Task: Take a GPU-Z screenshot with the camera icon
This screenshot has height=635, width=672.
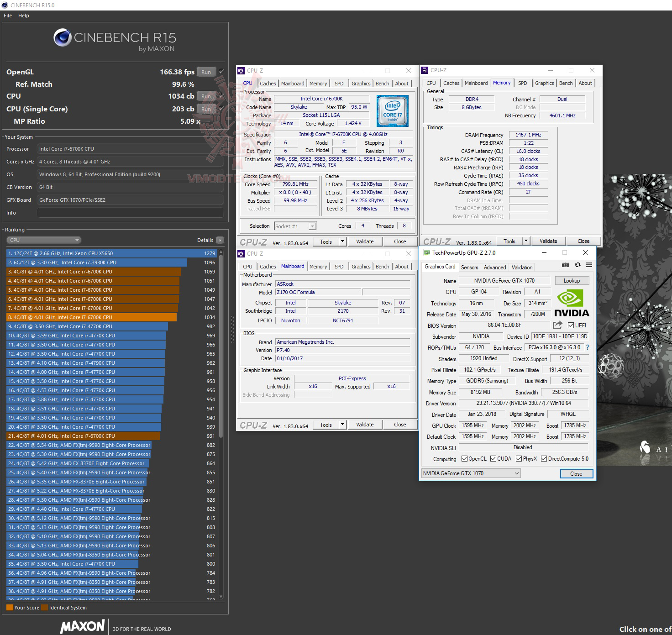Action: click(x=565, y=265)
